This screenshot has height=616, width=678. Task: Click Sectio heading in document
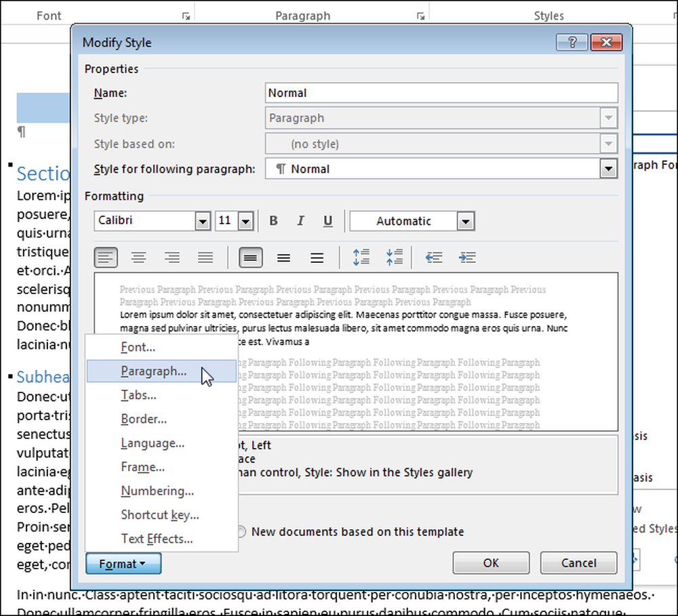point(43,173)
